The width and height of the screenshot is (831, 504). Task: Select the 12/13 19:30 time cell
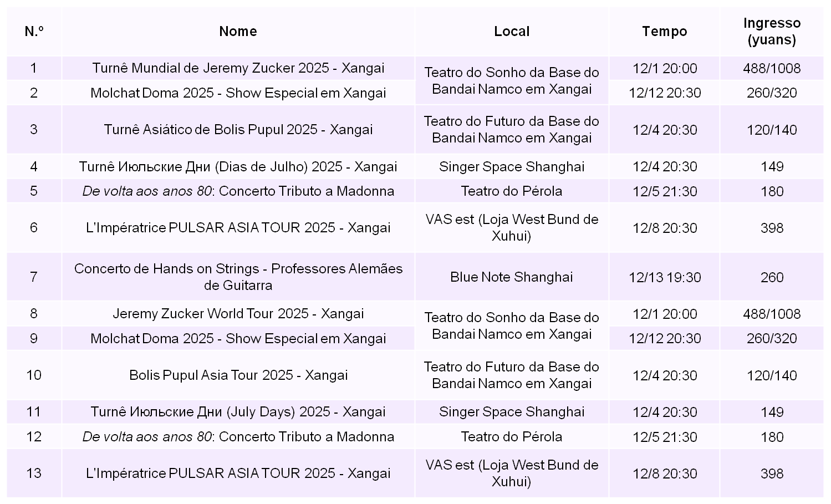(x=664, y=277)
